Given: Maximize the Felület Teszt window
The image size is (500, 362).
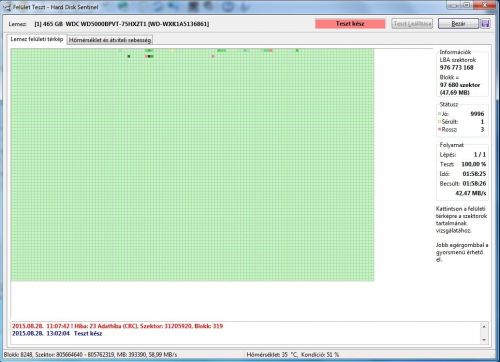Looking at the screenshot, I should (x=467, y=5).
